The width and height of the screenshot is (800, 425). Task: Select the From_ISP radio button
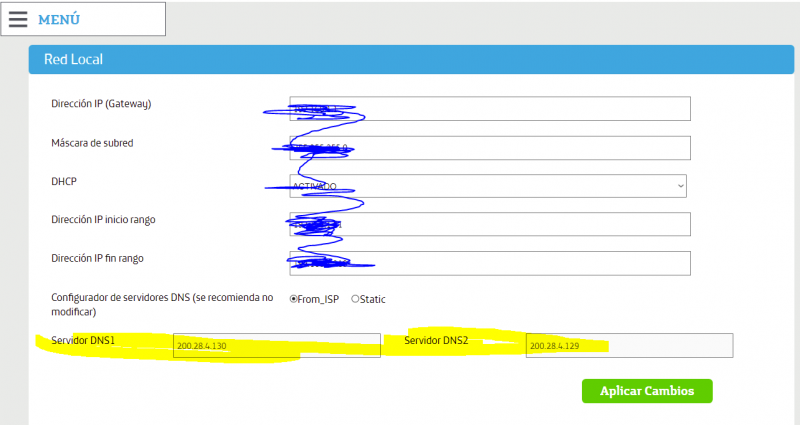[294, 299]
